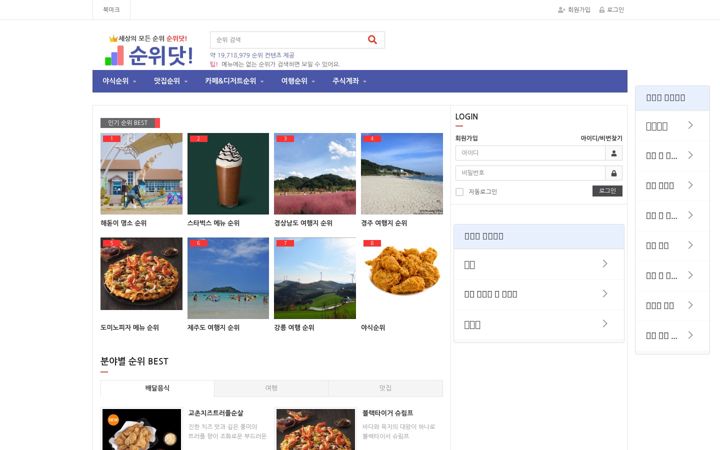This screenshot has height=450, width=720.
Task: Switch to the 배달음식 tab
Action: click(157, 388)
